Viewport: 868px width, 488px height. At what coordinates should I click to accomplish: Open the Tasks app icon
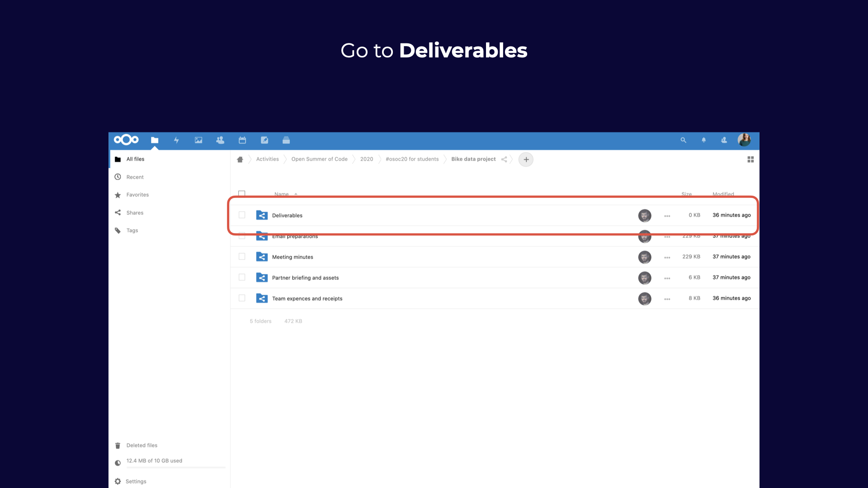[x=264, y=140]
